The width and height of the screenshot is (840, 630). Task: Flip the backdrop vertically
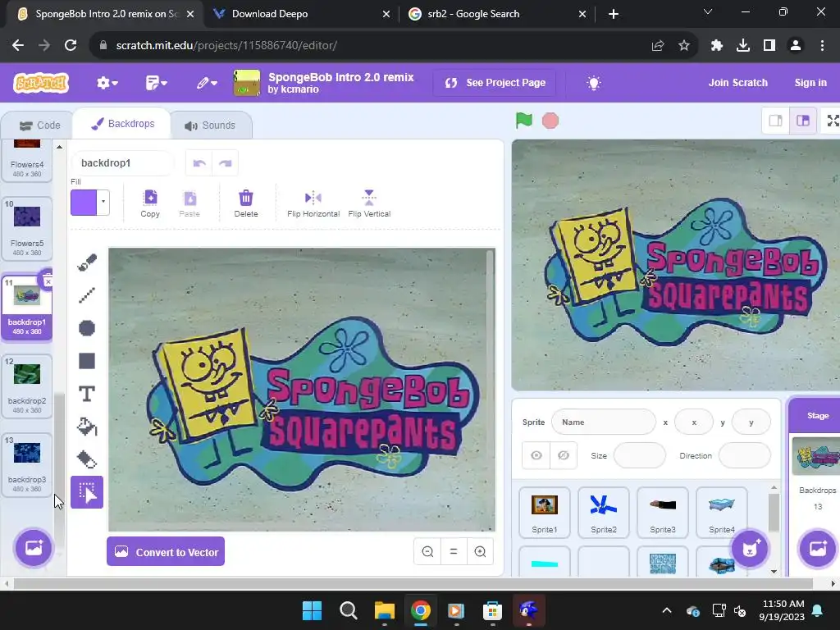click(x=369, y=203)
